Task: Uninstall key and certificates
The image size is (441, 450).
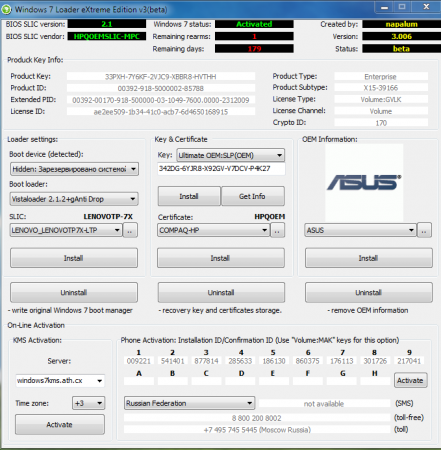Action: tap(221, 293)
